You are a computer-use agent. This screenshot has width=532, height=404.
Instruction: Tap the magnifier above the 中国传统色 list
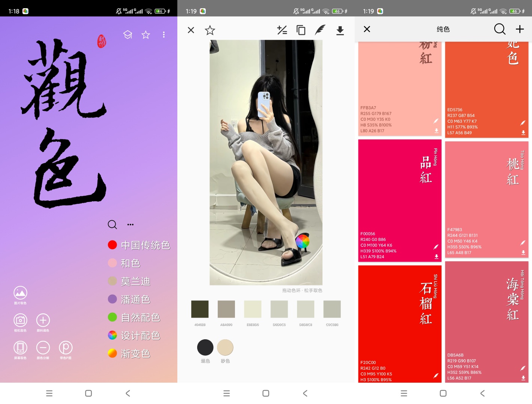(x=112, y=224)
